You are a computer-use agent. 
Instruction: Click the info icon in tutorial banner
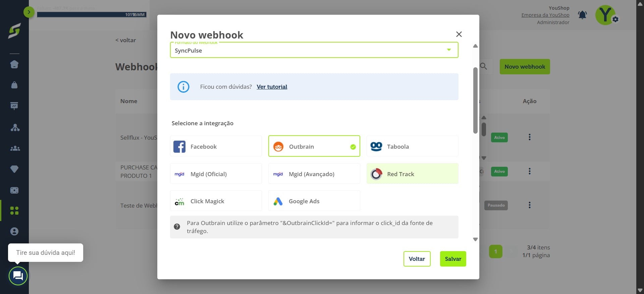click(x=183, y=87)
